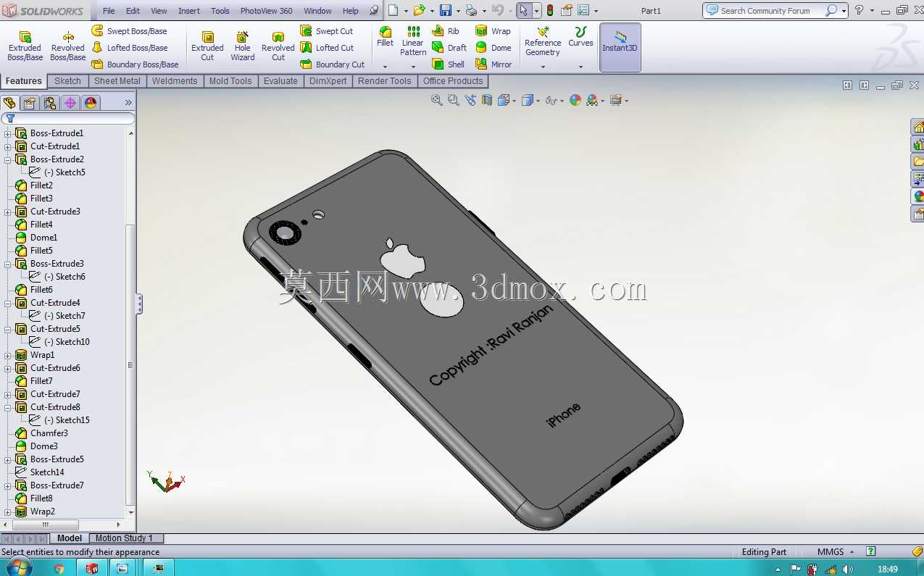The image size is (924, 576).
Task: Click the volume icon in system tray
Action: (847, 569)
